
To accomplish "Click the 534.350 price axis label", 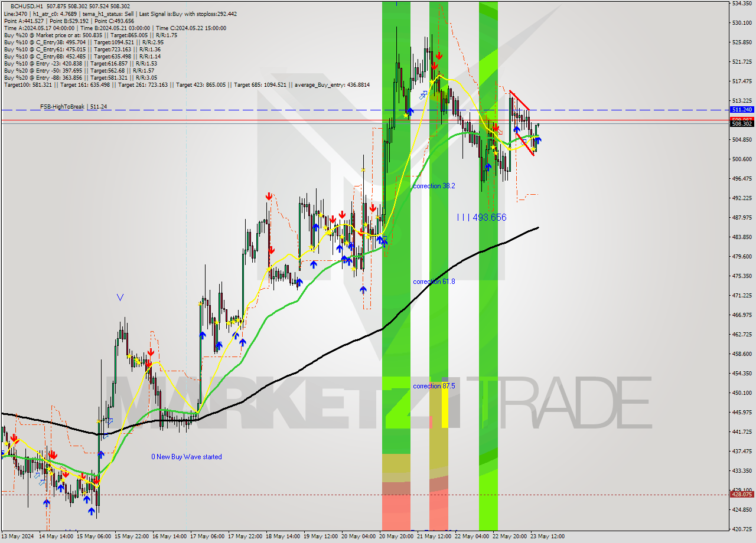I will pos(741,3).
